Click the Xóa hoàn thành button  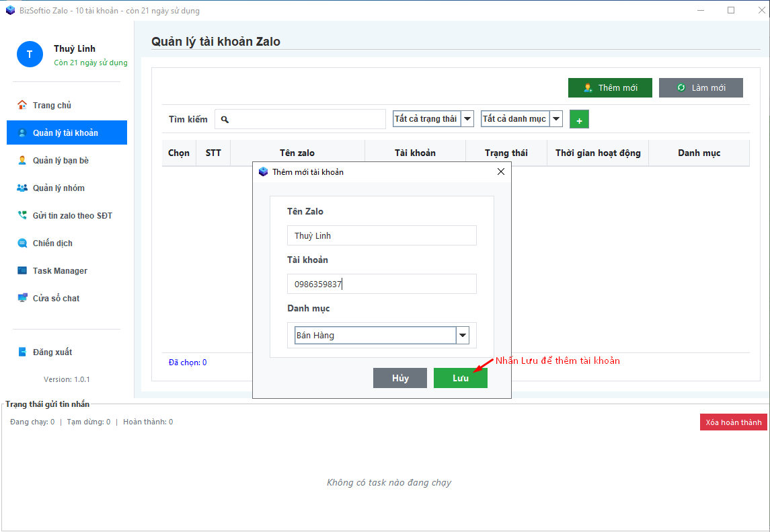pos(733,422)
